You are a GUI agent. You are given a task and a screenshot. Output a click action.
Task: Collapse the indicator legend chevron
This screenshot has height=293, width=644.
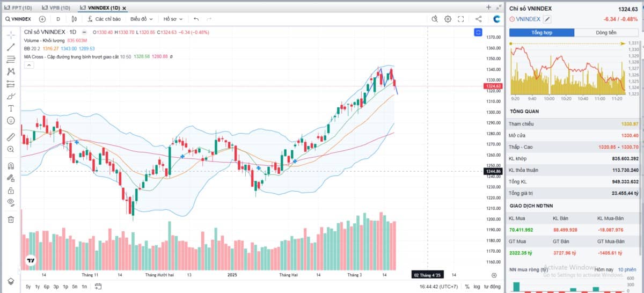[x=29, y=65]
